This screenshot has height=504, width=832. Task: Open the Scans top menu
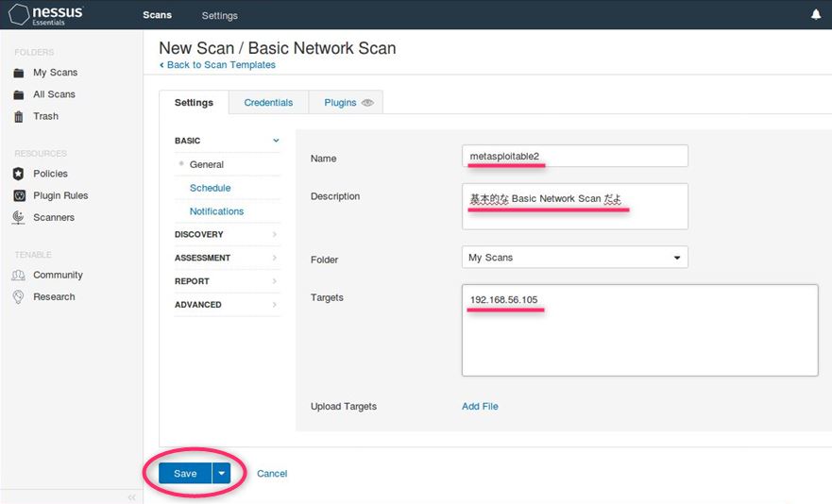[x=157, y=15]
